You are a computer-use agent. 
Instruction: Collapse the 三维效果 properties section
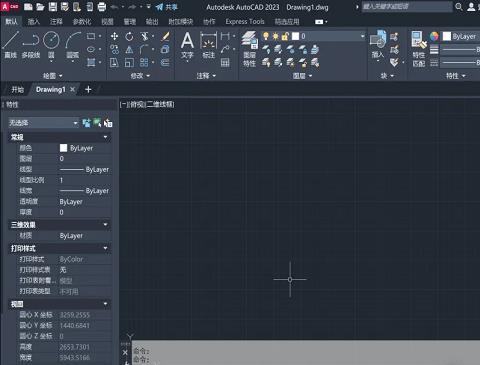coord(105,224)
